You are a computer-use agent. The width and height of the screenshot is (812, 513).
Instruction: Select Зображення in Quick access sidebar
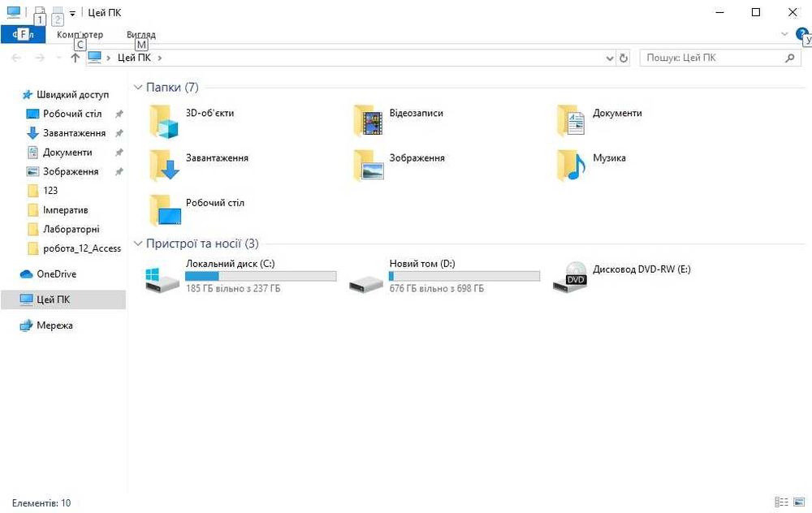point(71,171)
